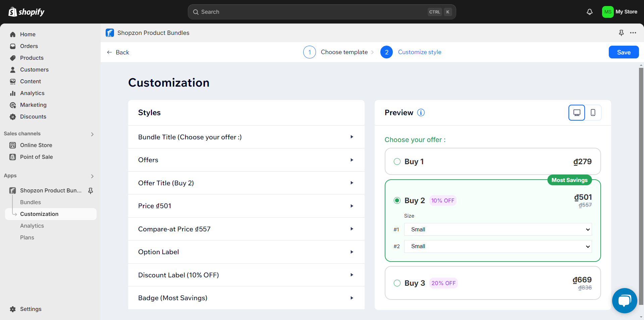Click the Settings gear icon

[13, 309]
